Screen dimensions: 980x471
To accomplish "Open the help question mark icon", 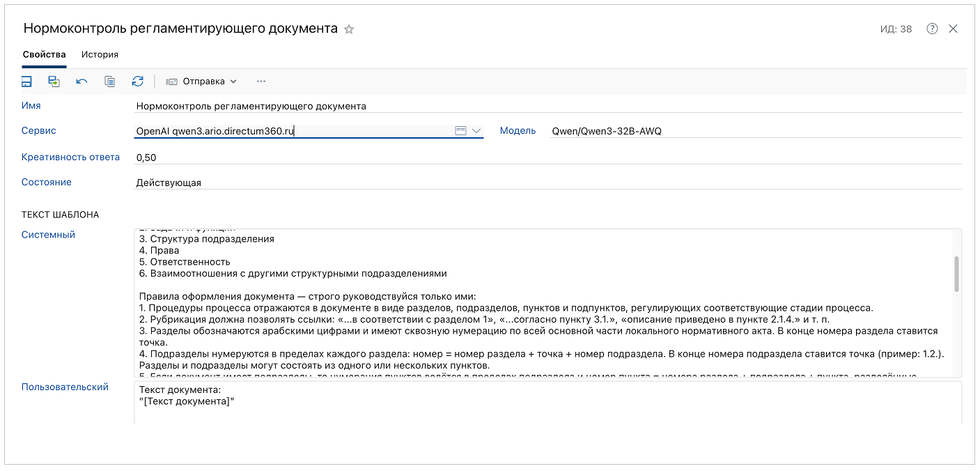I will click(932, 29).
